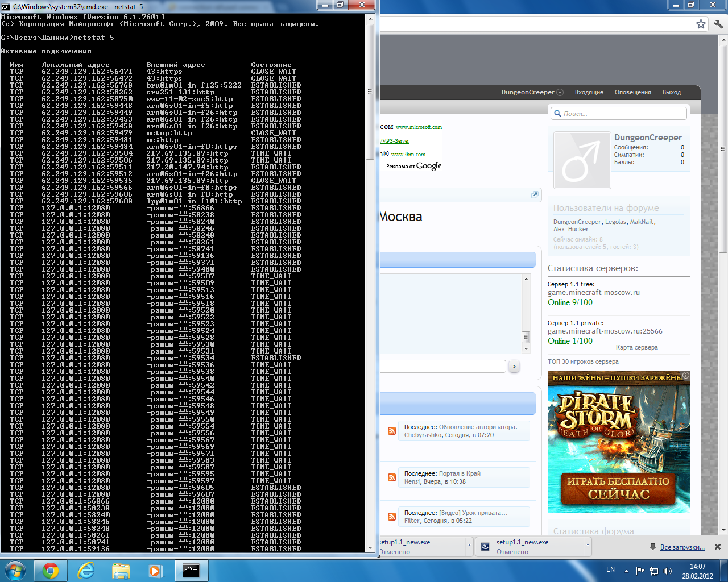Click RSS icon beside '[Видео] Урок привата' thread
Viewport: 728px width, 582px height.
click(x=392, y=517)
